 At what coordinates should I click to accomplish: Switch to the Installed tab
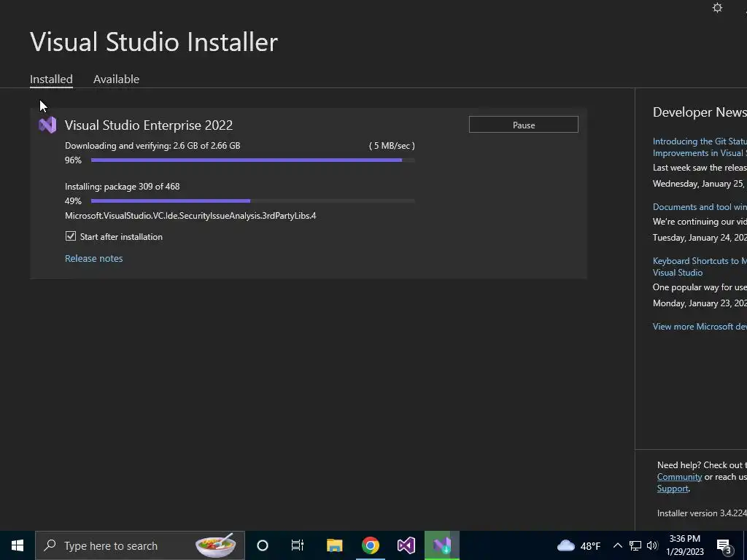pos(52,79)
